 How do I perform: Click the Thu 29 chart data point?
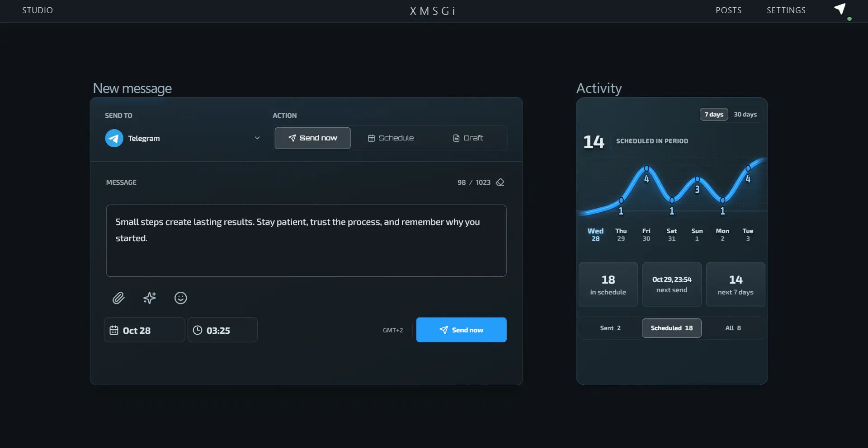pyautogui.click(x=621, y=200)
